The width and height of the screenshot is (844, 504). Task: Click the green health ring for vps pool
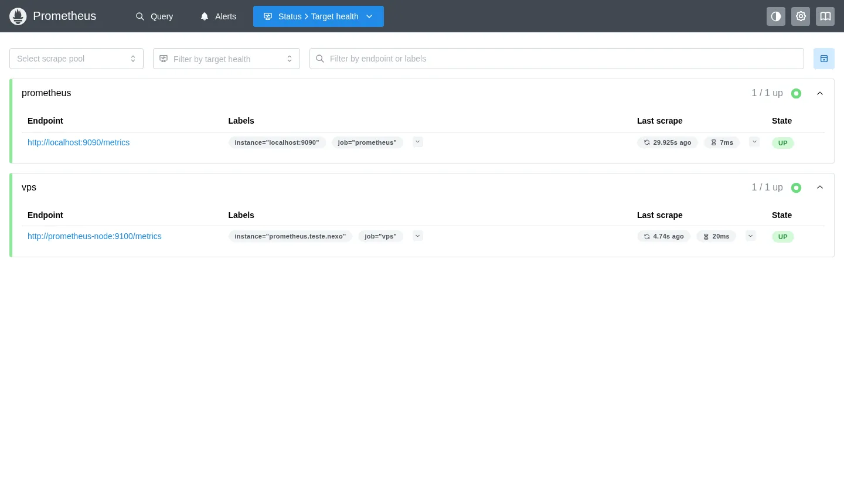click(x=796, y=188)
